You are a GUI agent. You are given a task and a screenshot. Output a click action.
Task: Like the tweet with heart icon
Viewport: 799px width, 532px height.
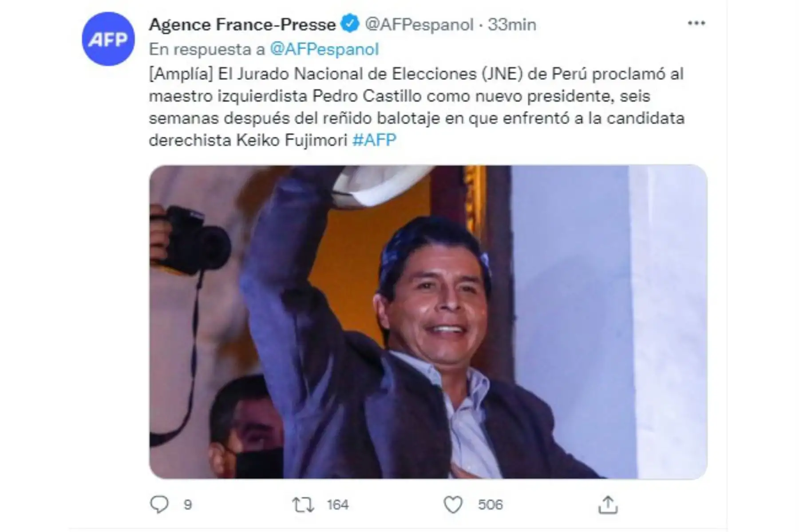pyautogui.click(x=453, y=504)
